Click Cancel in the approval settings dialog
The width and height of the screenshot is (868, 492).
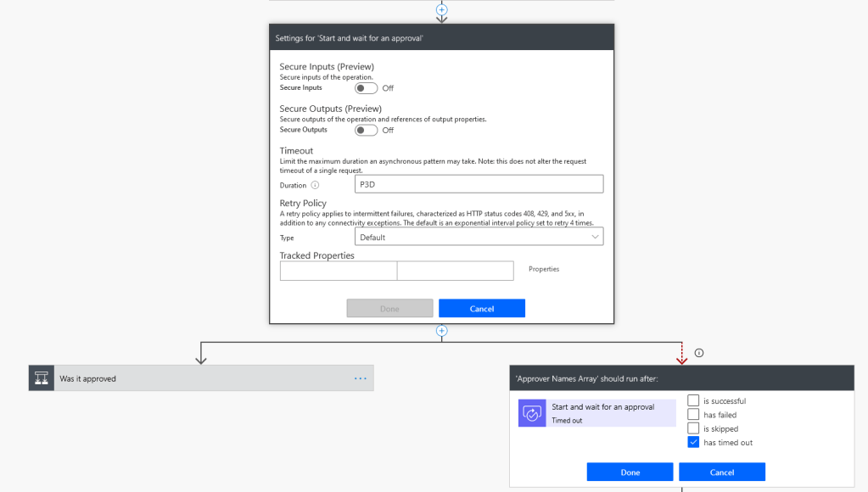[481, 309]
